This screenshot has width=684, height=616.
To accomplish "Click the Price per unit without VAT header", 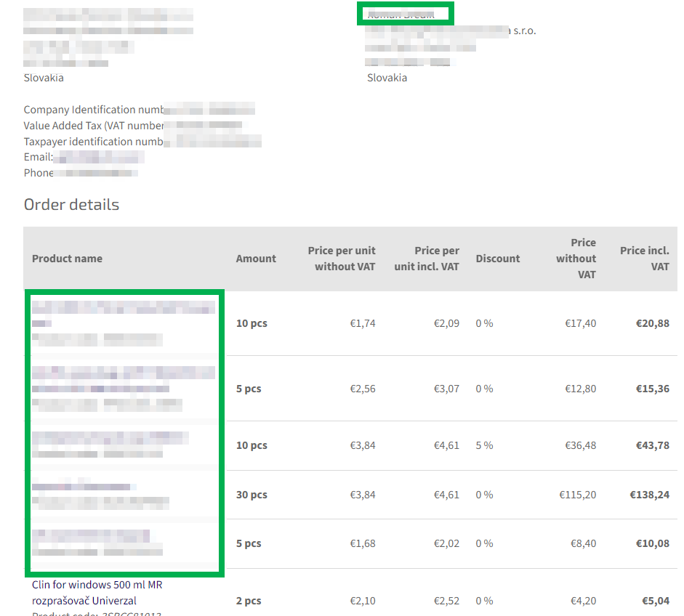I will pyautogui.click(x=342, y=259).
